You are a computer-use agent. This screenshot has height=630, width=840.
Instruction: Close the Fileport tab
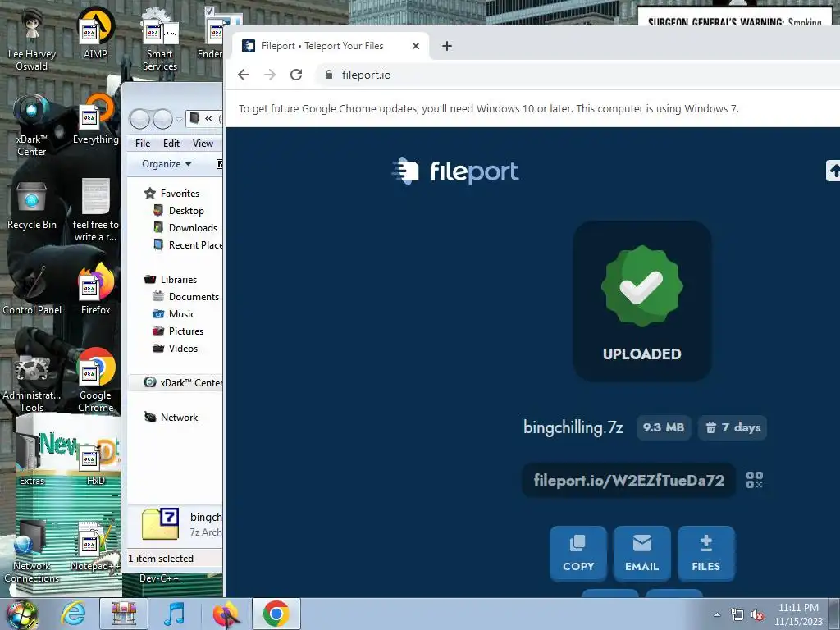[x=416, y=46]
